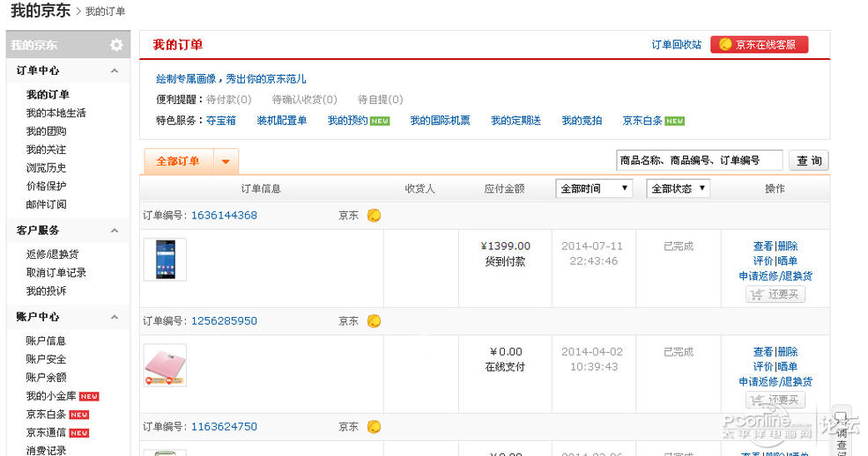868x456 pixels.
Task: Open 我的关注 in sidebar
Action: click(x=46, y=150)
